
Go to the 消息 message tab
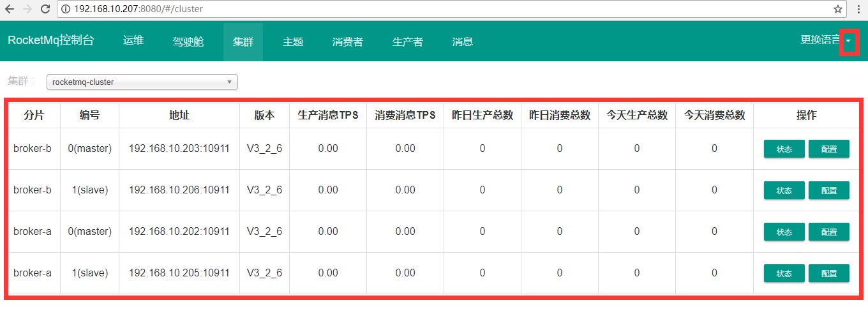(x=463, y=41)
